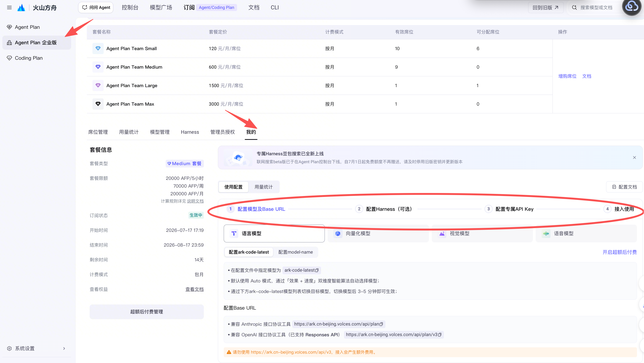Image resolution: width=644 pixels, height=363 pixels.
Task: Open the 增购席位 link
Action: [x=567, y=76]
